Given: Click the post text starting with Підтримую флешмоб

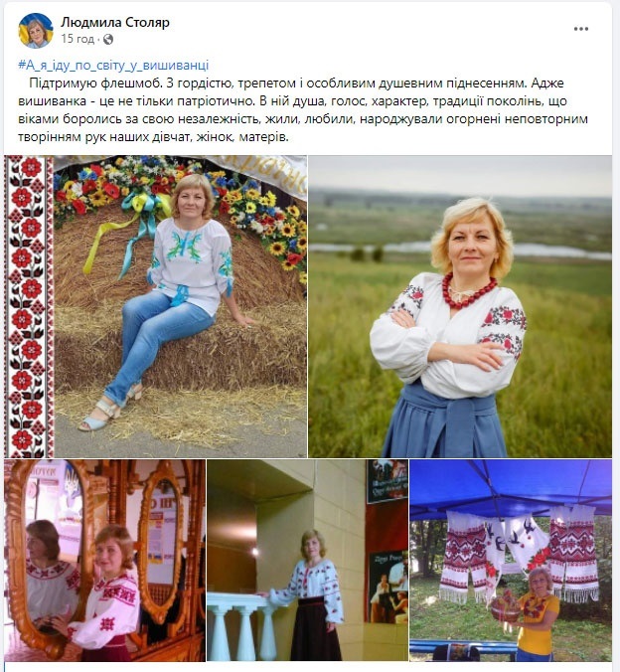Looking at the screenshot, I should pyautogui.click(x=303, y=110).
